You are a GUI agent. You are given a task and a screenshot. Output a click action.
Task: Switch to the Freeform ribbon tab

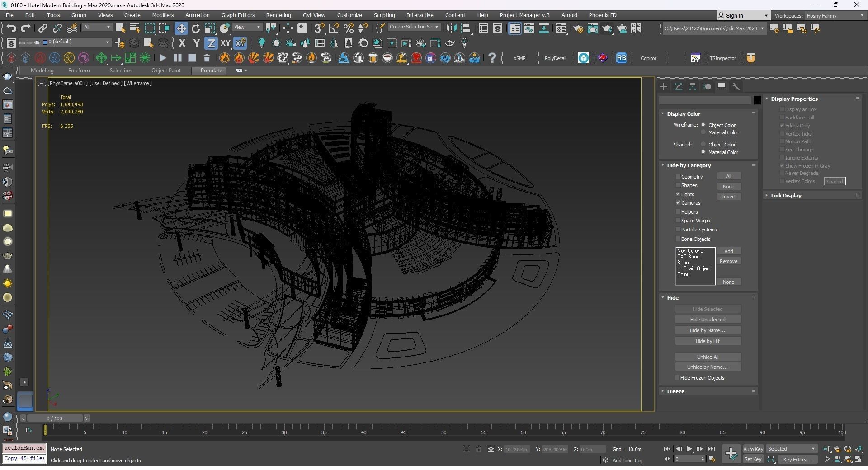[x=79, y=70]
